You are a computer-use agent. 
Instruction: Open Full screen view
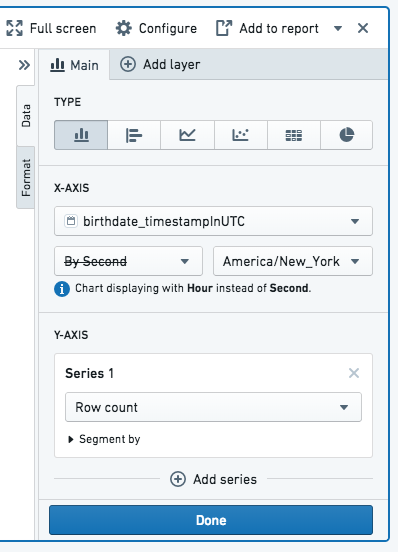click(x=51, y=29)
